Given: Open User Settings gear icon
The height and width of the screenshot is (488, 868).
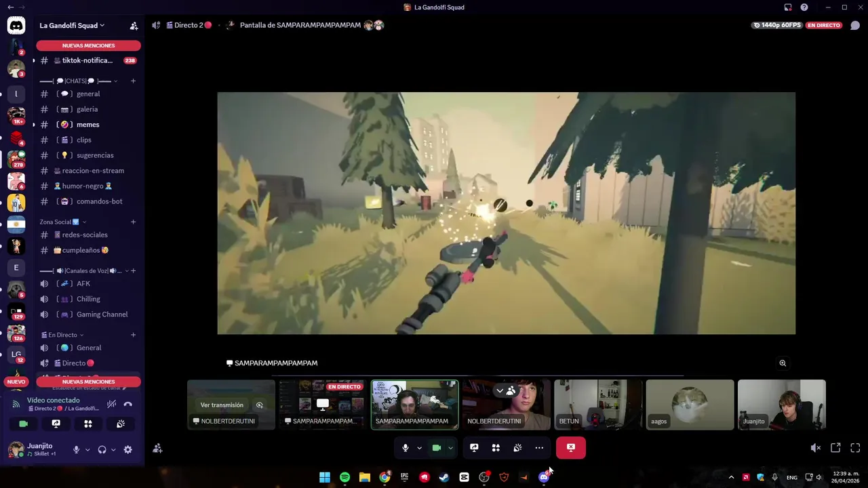Looking at the screenshot, I should (127, 449).
